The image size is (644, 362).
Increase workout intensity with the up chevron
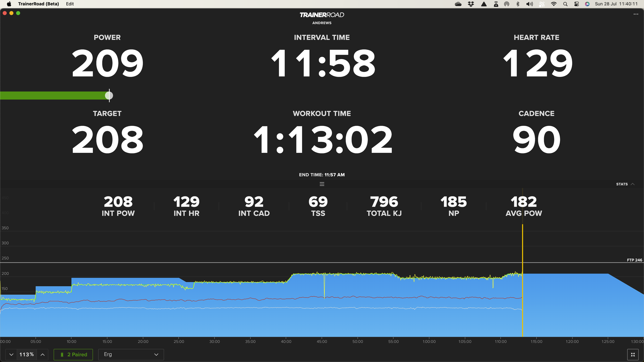[x=42, y=354]
